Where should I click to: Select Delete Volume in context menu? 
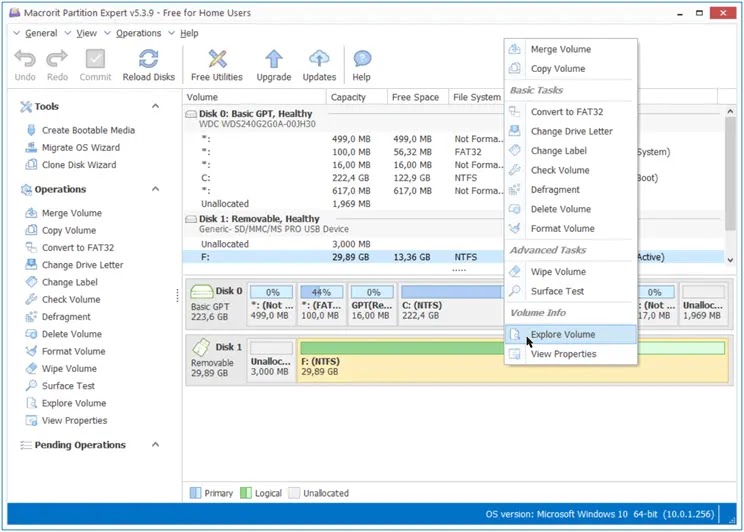click(571, 209)
